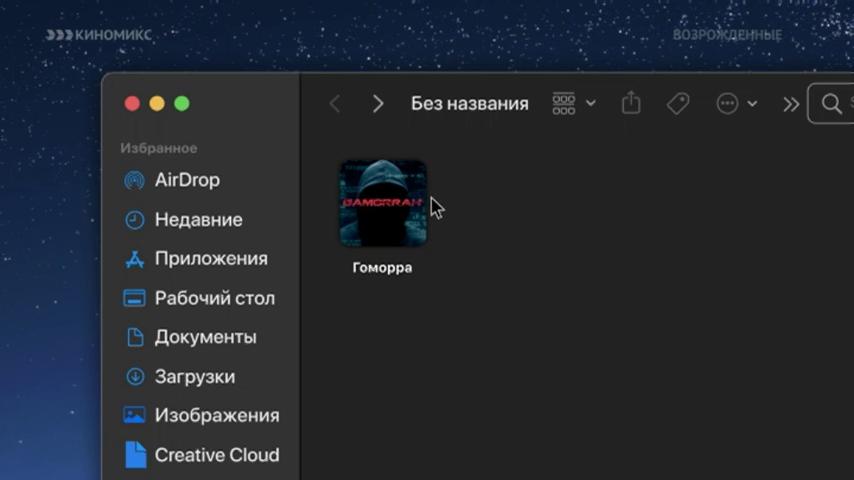854x480 pixels.
Task: Go to Изображения in sidebar
Action: [200, 415]
